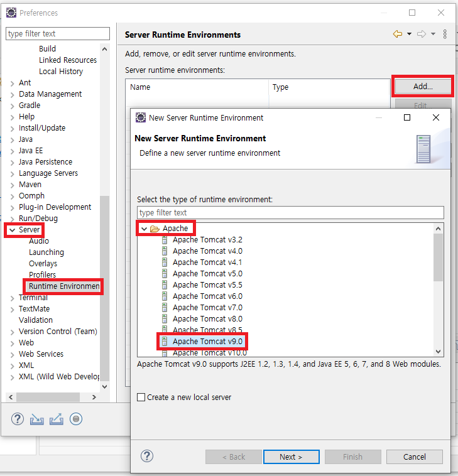Expand the Run/Debug node

pos(12,219)
